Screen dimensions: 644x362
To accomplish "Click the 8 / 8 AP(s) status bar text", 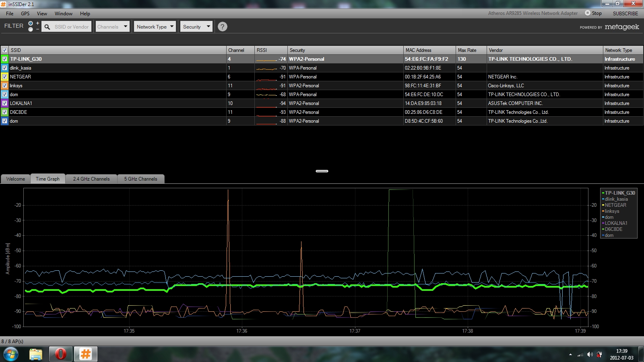I will tap(12, 341).
